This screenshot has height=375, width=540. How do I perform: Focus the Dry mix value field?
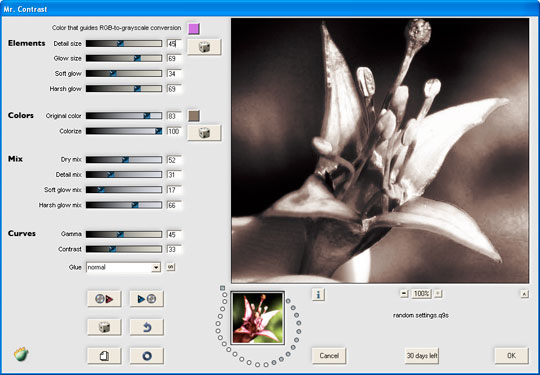174,160
